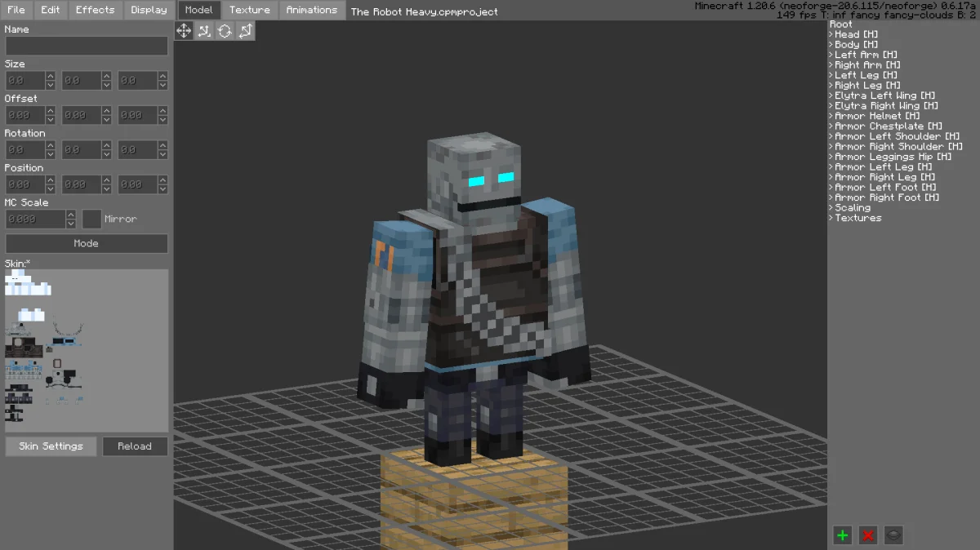Switch to the Animations tab
980x550 pixels.
311,10
